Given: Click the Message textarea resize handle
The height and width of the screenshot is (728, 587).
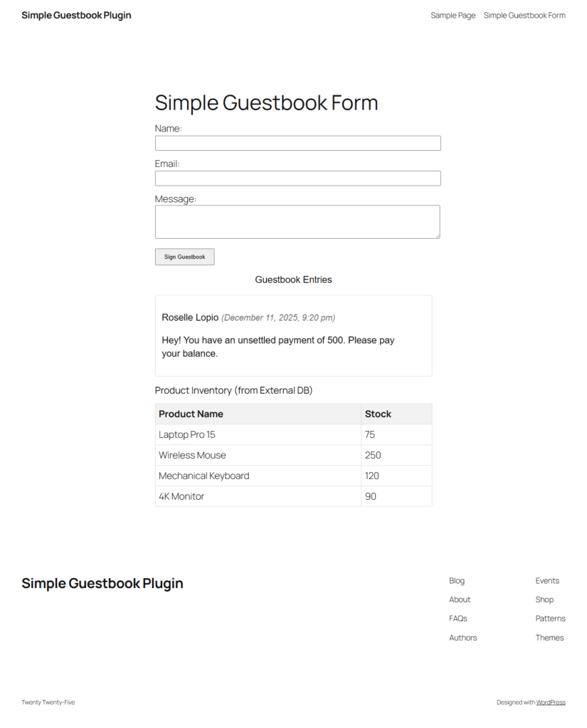Looking at the screenshot, I should [x=436, y=235].
